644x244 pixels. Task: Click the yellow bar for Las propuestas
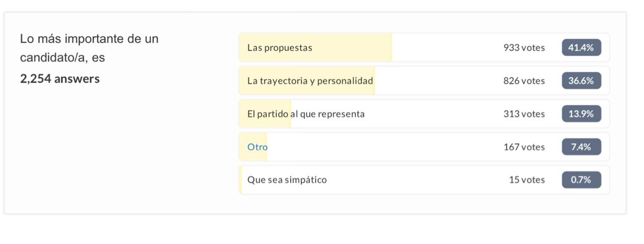(315, 48)
